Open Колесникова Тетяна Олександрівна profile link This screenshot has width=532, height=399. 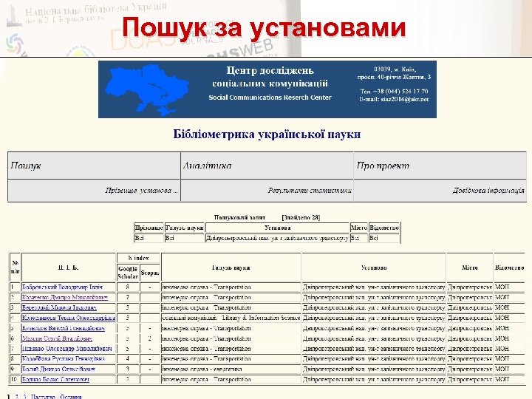click(69, 318)
